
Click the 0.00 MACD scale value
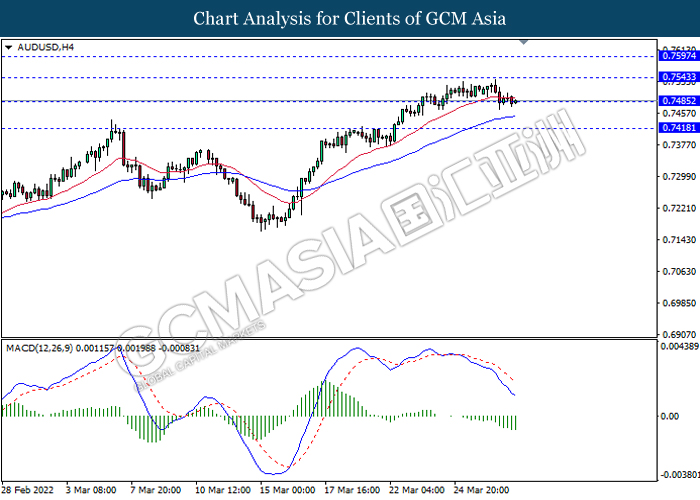click(x=670, y=416)
